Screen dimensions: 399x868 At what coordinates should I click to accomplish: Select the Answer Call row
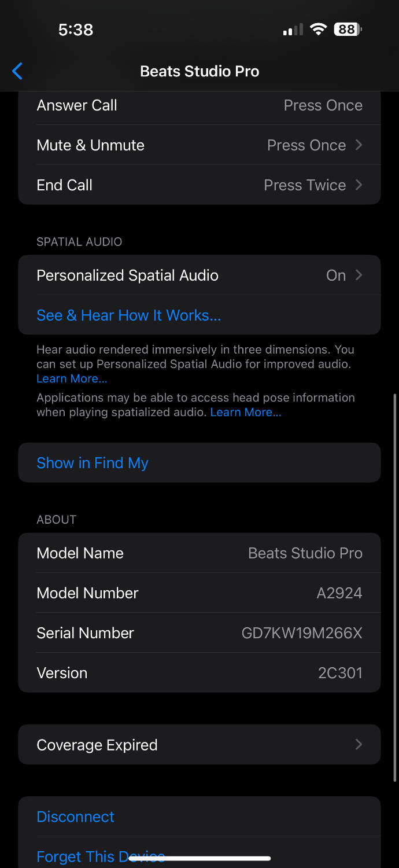tap(199, 105)
